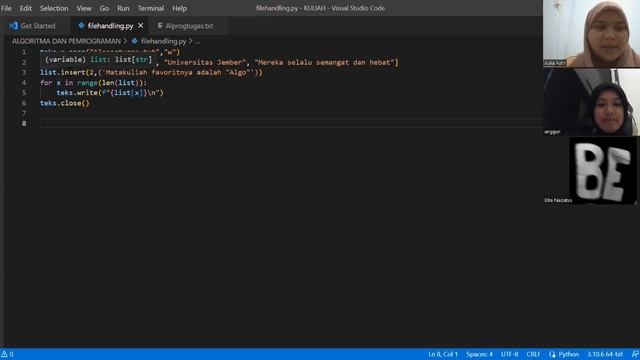Click line number 3 in the gutter
640x360 pixels.
(24, 72)
